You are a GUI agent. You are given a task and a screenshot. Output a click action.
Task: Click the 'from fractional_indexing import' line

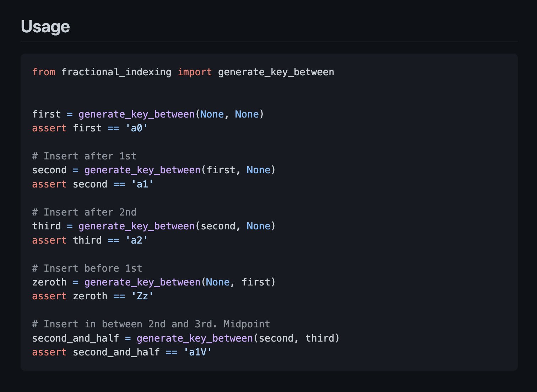(183, 72)
